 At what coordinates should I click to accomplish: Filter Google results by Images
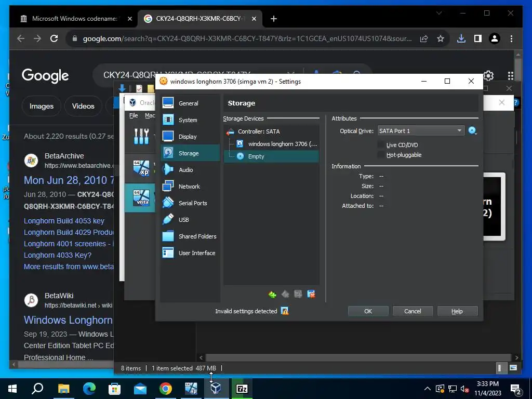coord(42,106)
